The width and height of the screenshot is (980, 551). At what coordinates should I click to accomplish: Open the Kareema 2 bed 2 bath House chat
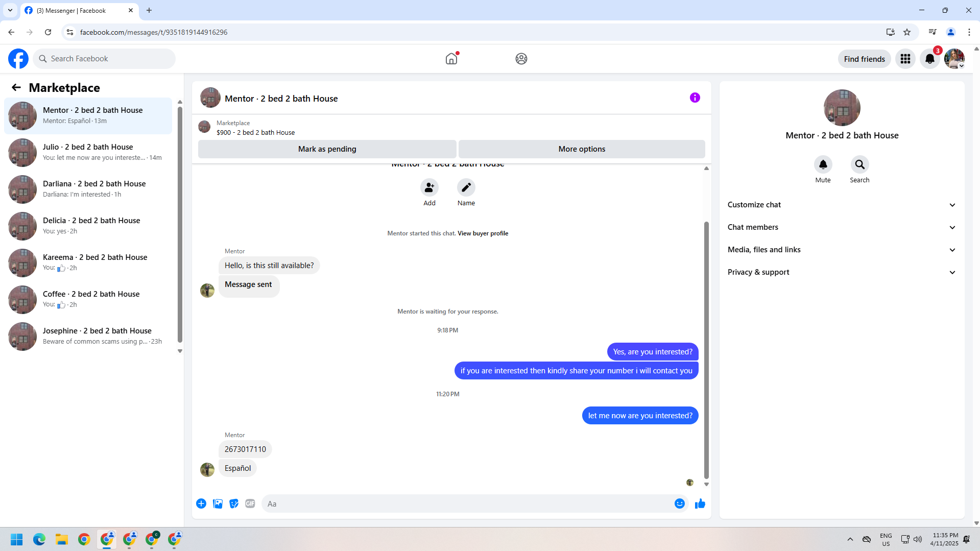coord(88,263)
